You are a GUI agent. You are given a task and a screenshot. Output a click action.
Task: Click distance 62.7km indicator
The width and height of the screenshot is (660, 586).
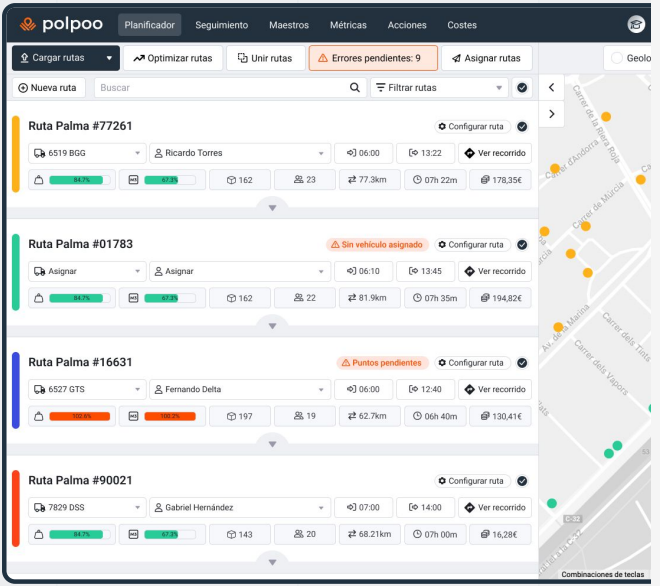point(370,416)
